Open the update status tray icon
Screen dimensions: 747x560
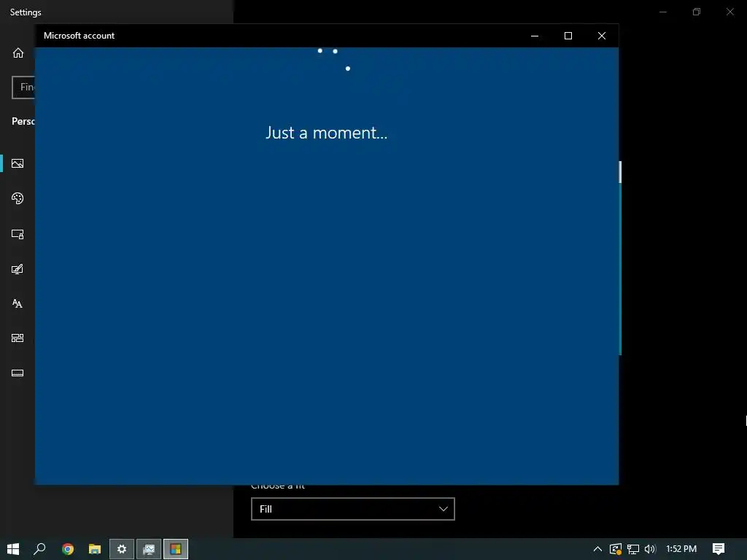pyautogui.click(x=616, y=549)
